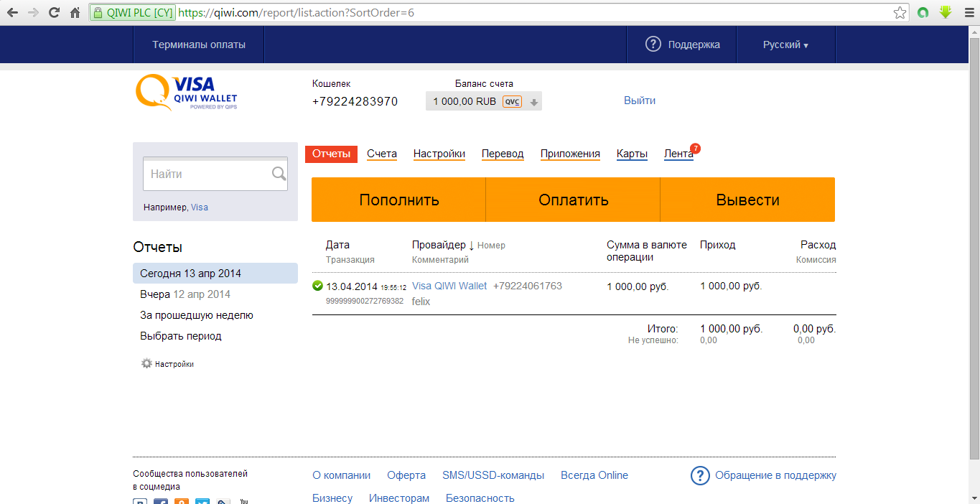Open the browser home page icon
The width and height of the screenshot is (980, 504).
click(75, 12)
